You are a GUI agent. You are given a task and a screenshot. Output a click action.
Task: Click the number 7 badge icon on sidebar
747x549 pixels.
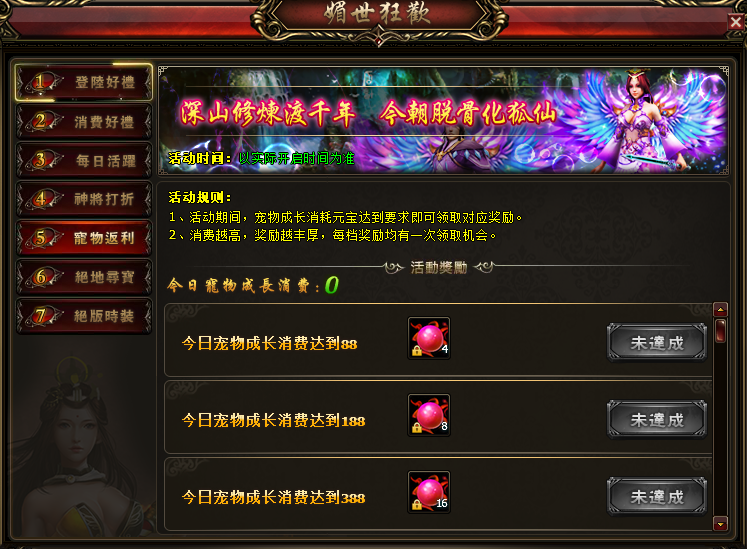click(42, 315)
